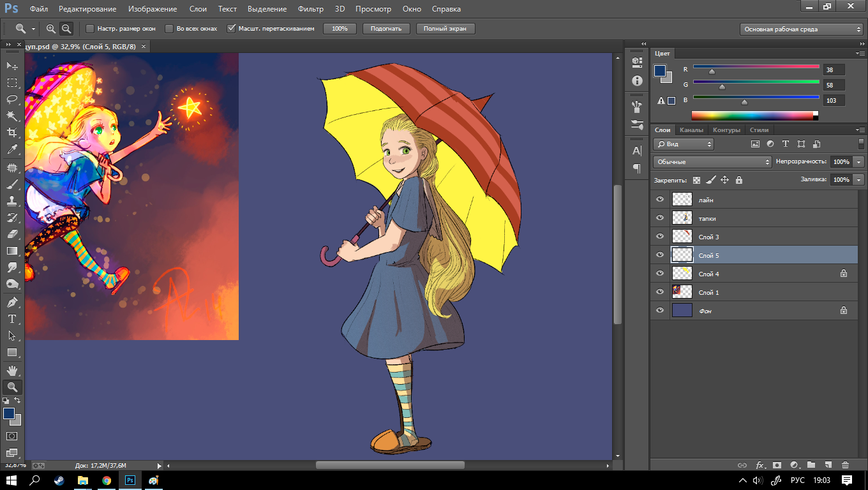
Task: Lock transparent pixels of the layer
Action: point(696,180)
